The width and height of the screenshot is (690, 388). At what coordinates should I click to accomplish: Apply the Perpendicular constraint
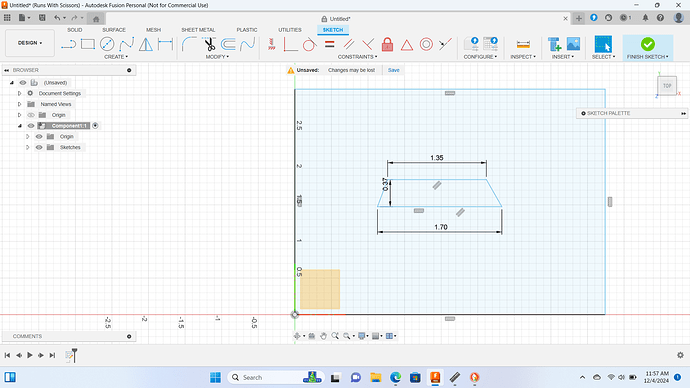click(x=368, y=44)
